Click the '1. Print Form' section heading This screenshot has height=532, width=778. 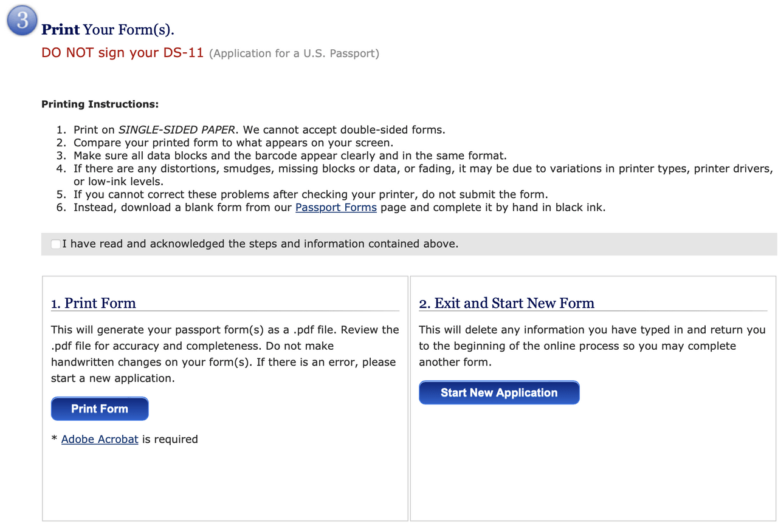click(94, 303)
